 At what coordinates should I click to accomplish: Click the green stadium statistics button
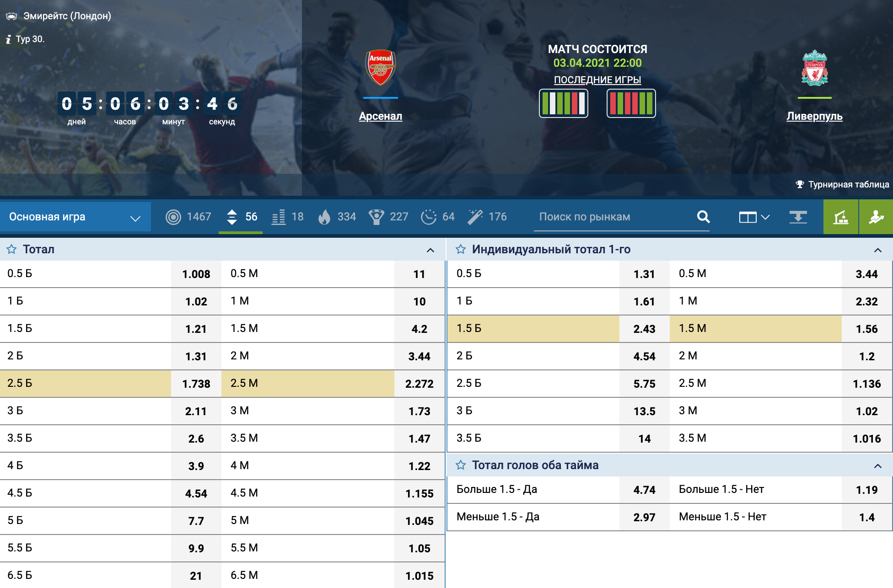(841, 217)
